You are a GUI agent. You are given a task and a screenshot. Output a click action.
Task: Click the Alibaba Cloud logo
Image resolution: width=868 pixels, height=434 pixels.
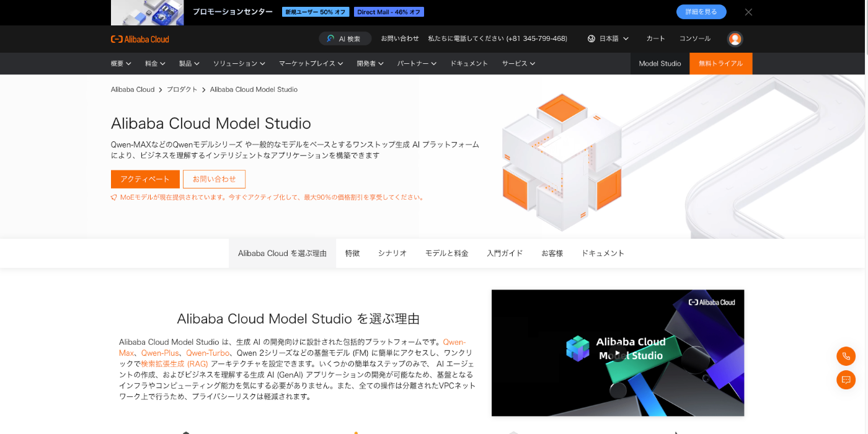(x=140, y=39)
